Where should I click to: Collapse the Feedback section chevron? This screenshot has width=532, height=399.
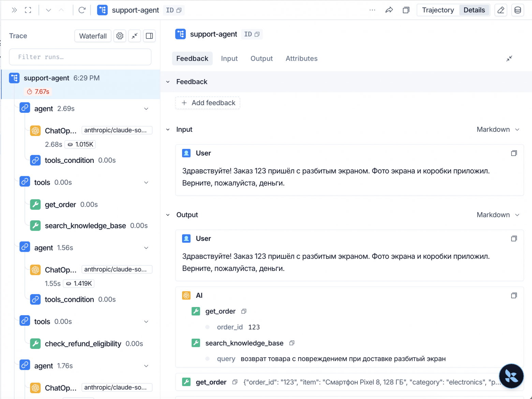point(168,82)
